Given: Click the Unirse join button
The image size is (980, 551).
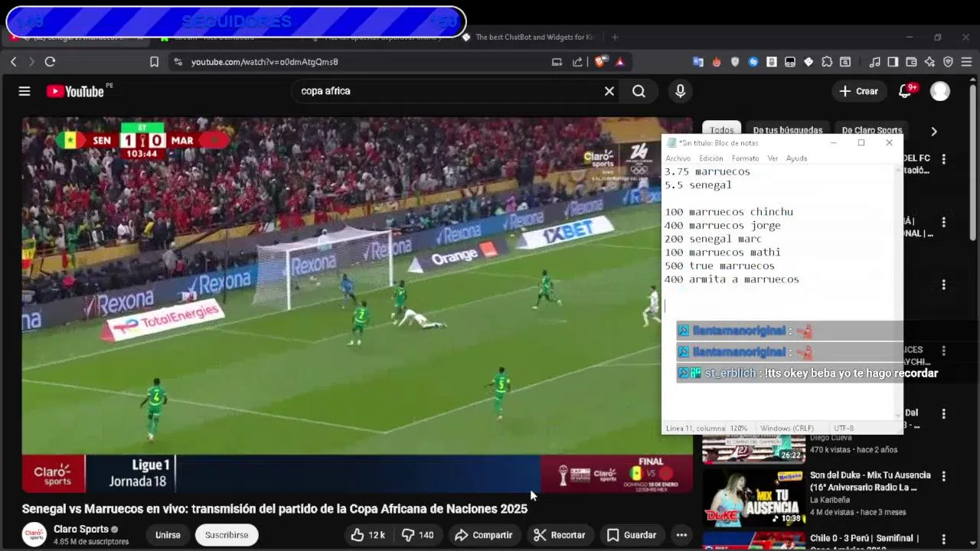Looking at the screenshot, I should [x=168, y=535].
